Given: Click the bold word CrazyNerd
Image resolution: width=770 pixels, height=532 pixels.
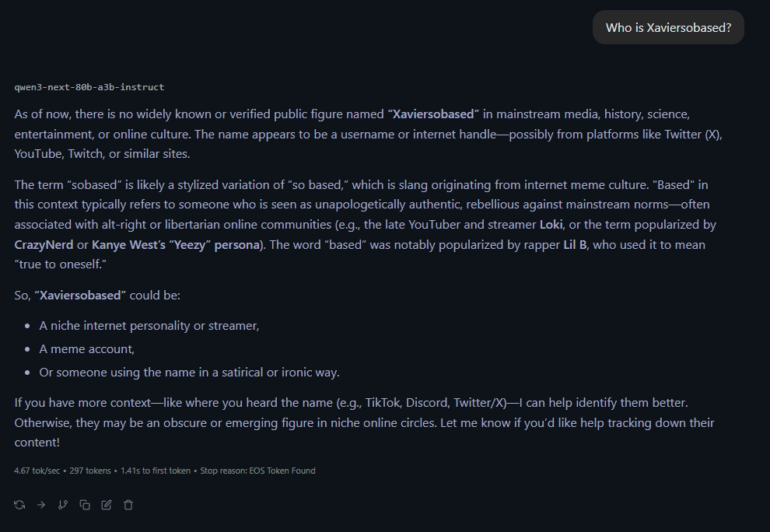Looking at the screenshot, I should pos(44,244).
